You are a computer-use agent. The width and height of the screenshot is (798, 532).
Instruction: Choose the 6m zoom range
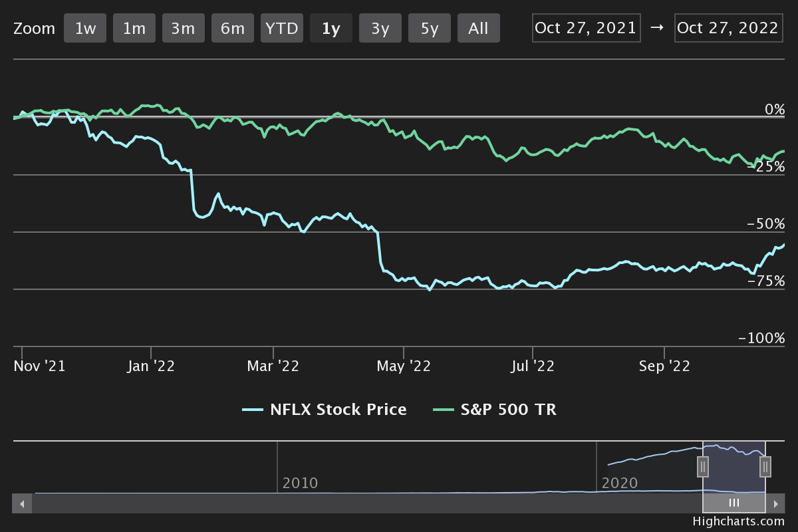coord(233,29)
